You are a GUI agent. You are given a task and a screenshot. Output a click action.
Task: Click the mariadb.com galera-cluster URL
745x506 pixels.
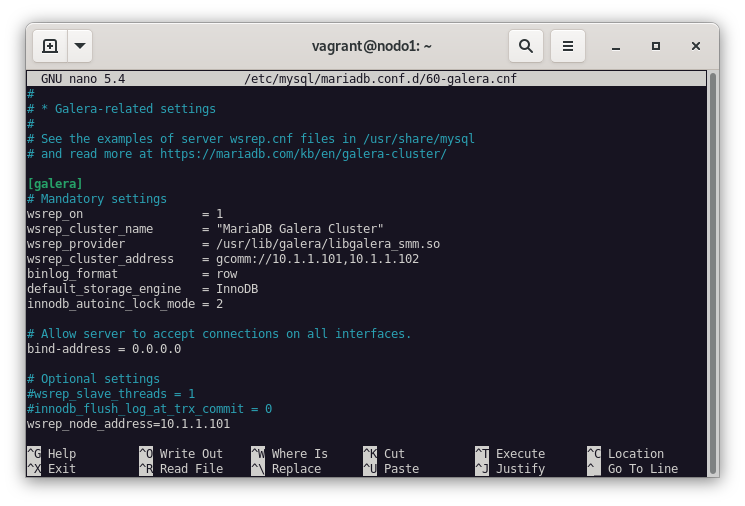click(303, 154)
